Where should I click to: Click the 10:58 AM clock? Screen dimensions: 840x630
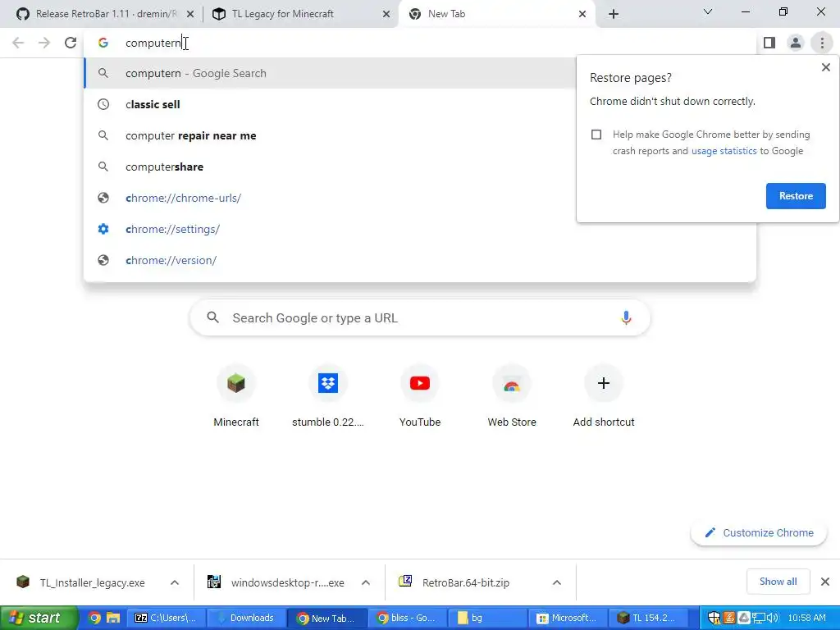(x=807, y=618)
